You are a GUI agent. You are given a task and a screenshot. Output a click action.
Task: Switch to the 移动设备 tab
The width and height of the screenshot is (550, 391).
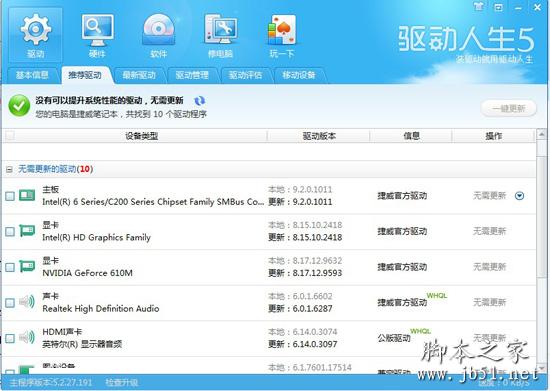tap(299, 75)
